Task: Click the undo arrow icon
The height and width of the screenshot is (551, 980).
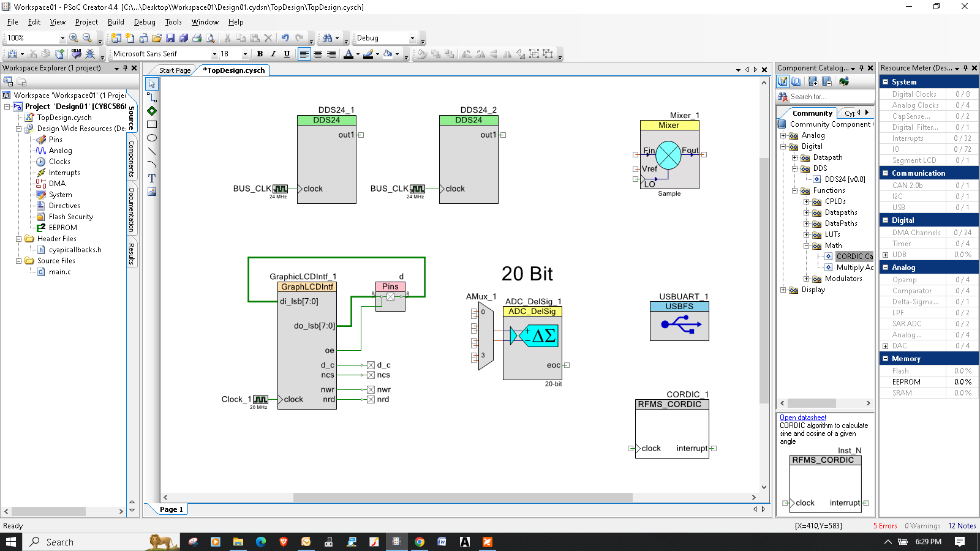Action: click(285, 38)
